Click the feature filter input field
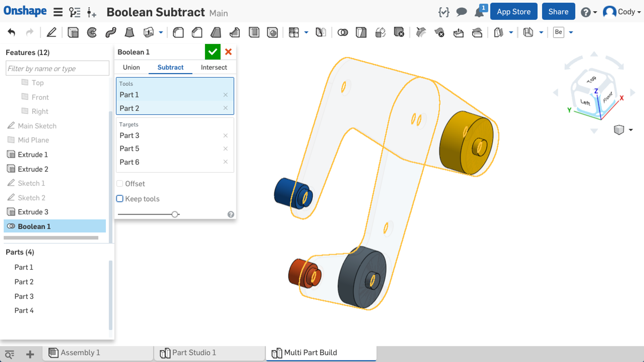 pyautogui.click(x=57, y=68)
